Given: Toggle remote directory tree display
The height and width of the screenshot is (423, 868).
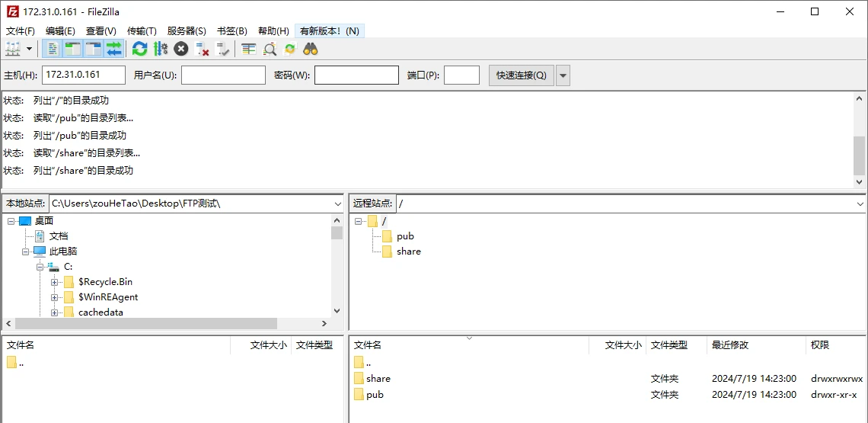Looking at the screenshot, I should click(x=94, y=50).
